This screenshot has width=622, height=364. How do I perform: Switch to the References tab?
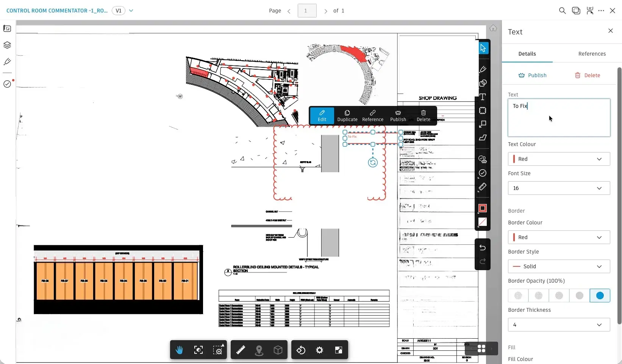592,54
